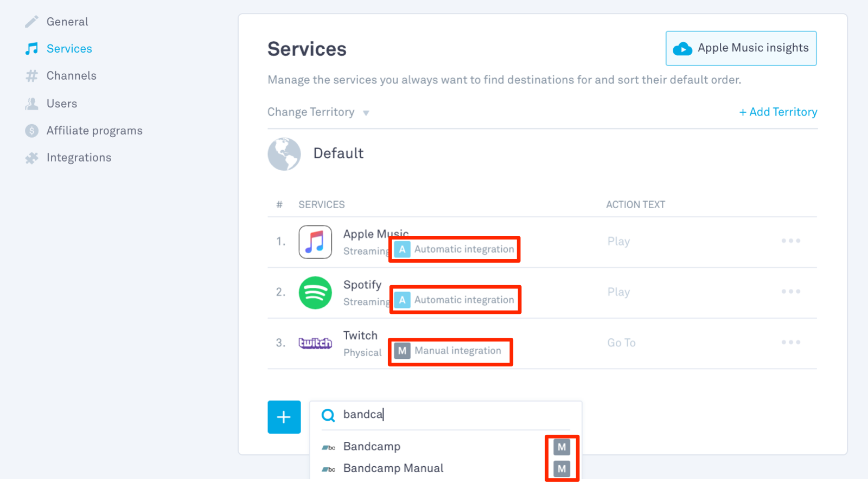Image resolution: width=868 pixels, height=489 pixels.
Task: Click the blue plus add service button
Action: [284, 417]
